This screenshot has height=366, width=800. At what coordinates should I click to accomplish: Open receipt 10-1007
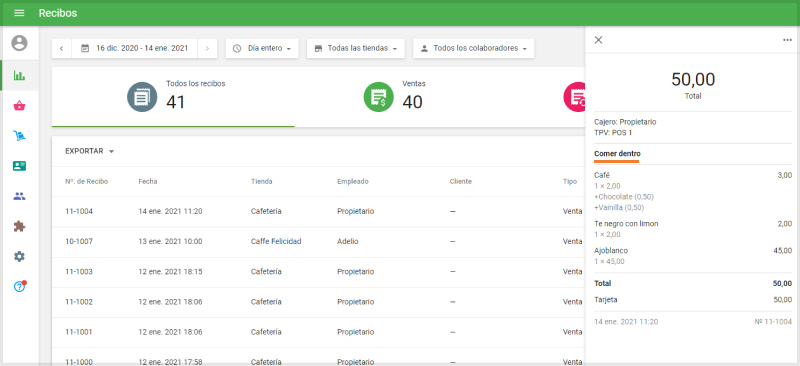[x=318, y=241]
